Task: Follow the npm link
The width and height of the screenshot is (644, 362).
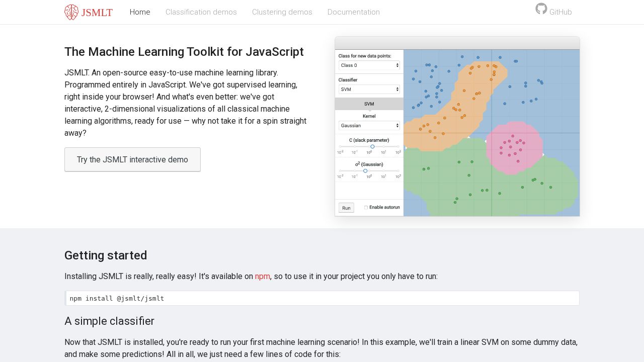Action: click(263, 277)
